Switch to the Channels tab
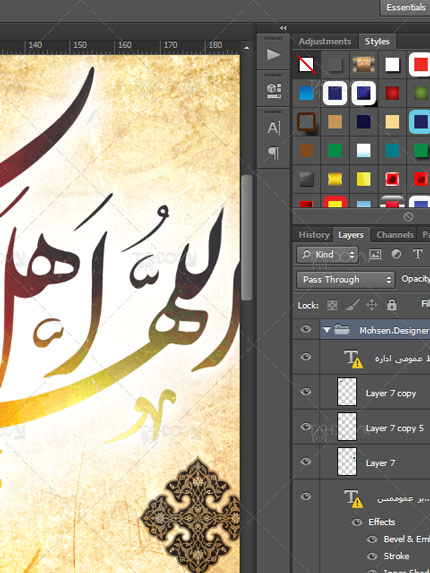 (395, 235)
